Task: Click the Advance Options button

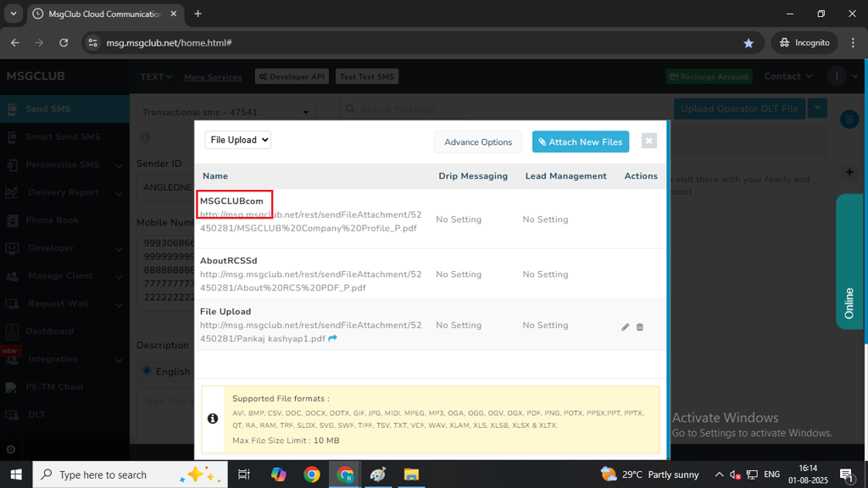Action: [478, 142]
